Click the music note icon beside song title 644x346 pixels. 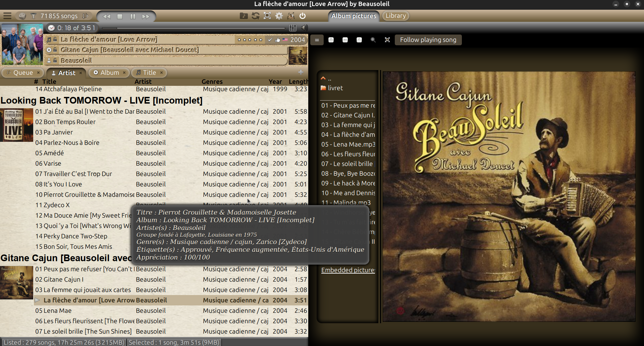click(x=49, y=40)
